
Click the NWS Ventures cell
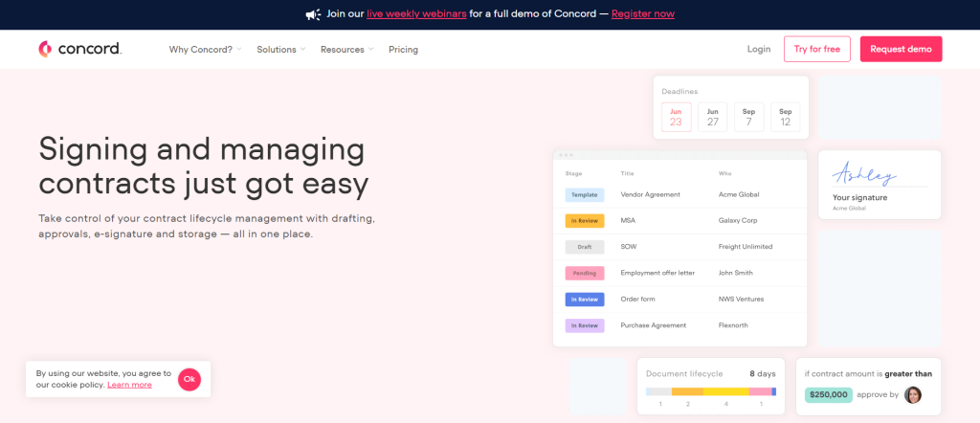741,300
